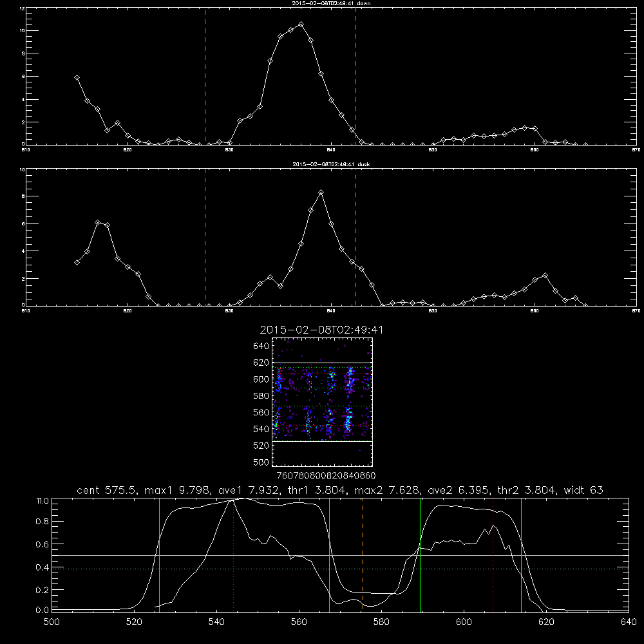Viewport: 644px width, 644px height.
Task: Select the heatmap title 2015-02-08T02:49:41
Action: [x=321, y=330]
